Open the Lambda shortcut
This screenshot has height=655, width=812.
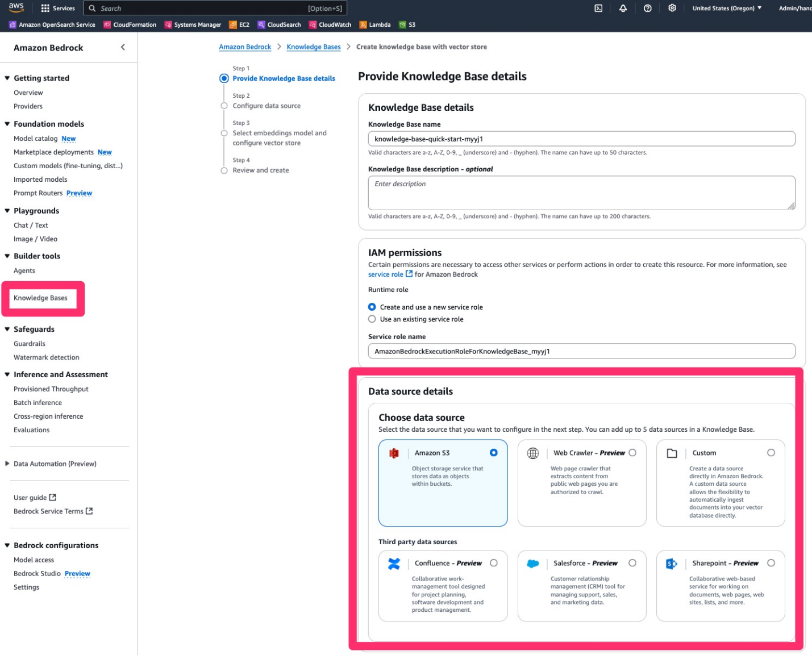(375, 25)
